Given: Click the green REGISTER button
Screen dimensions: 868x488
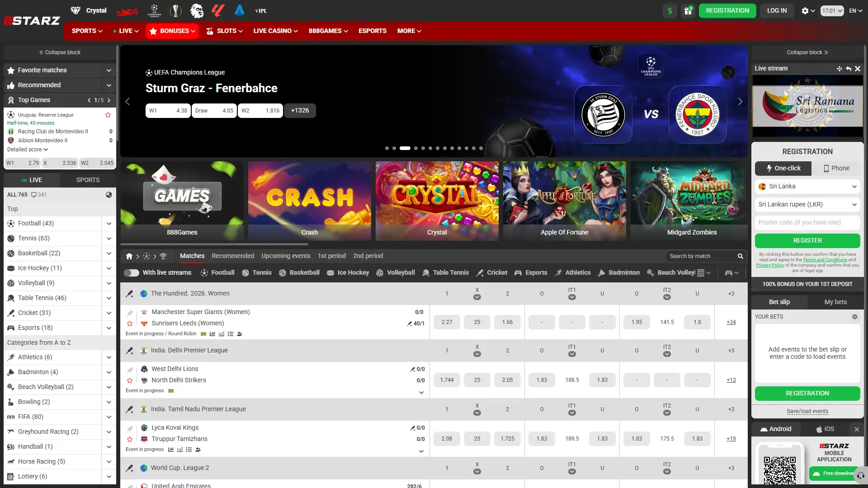Looking at the screenshot, I should (807, 241).
